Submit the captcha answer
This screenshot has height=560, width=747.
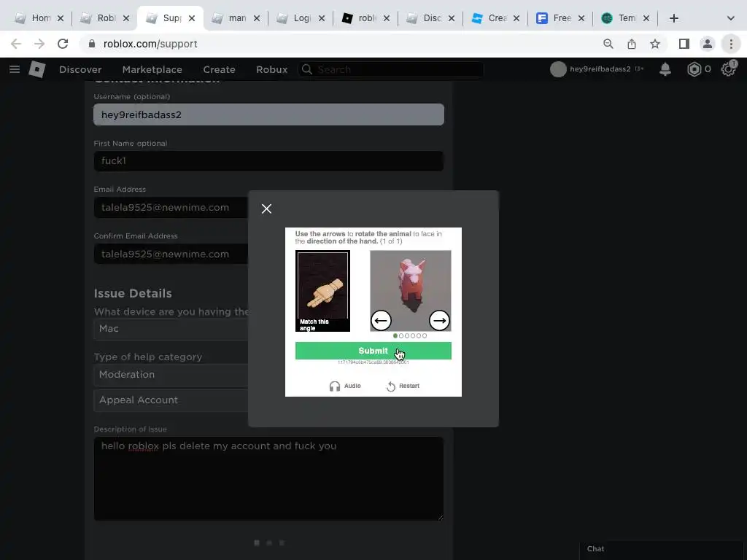point(373,351)
